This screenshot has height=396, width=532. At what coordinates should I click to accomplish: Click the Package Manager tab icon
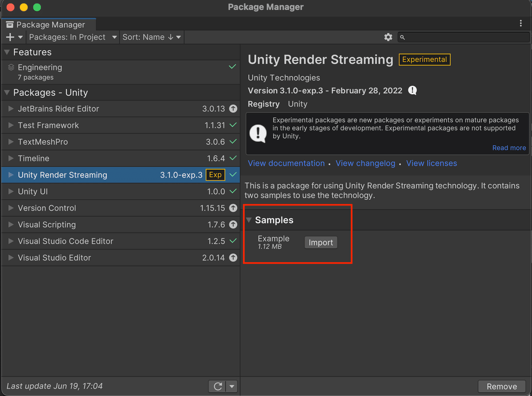click(10, 25)
